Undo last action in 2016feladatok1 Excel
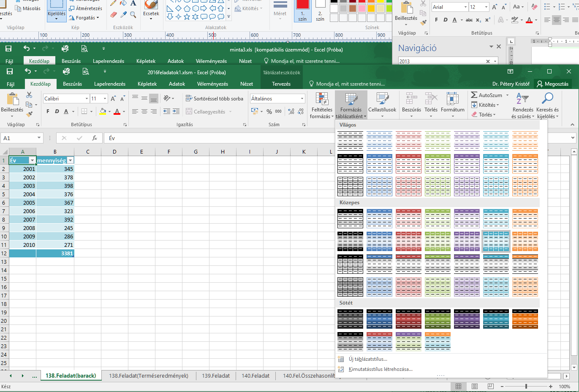 point(28,71)
